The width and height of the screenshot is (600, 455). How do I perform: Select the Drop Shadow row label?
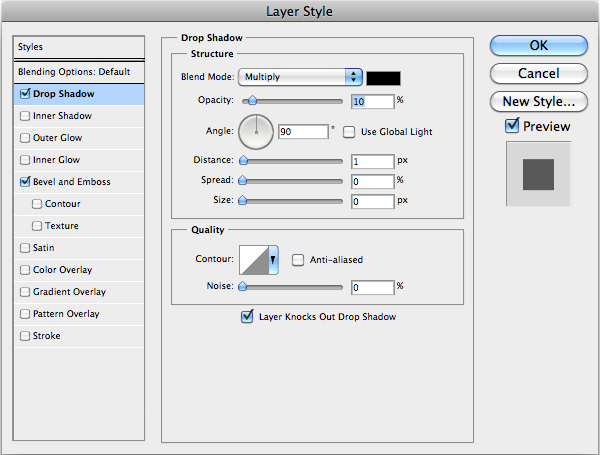tap(64, 94)
